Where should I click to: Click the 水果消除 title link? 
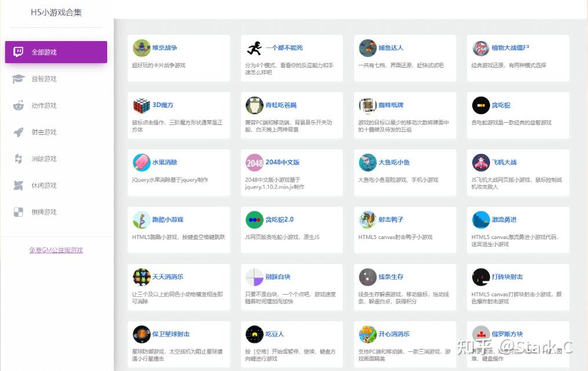[165, 162]
